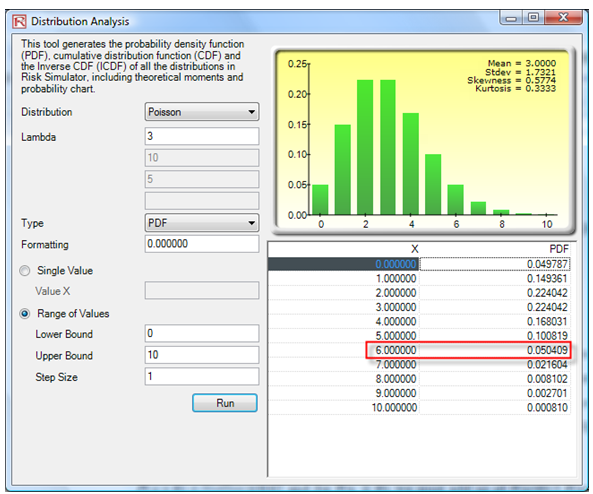Select X cell 5.000000

(344, 336)
